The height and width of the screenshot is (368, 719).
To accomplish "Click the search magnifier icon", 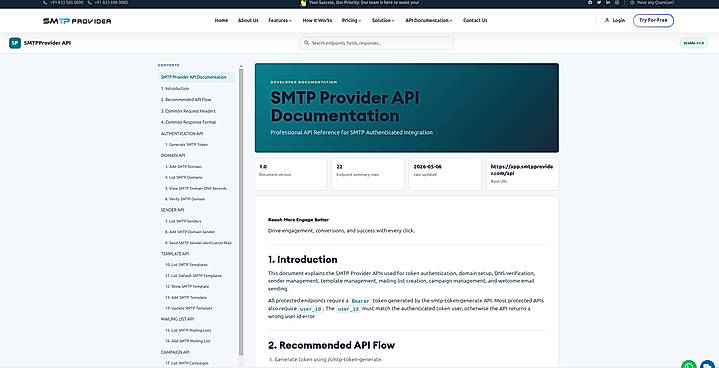I will coord(307,43).
